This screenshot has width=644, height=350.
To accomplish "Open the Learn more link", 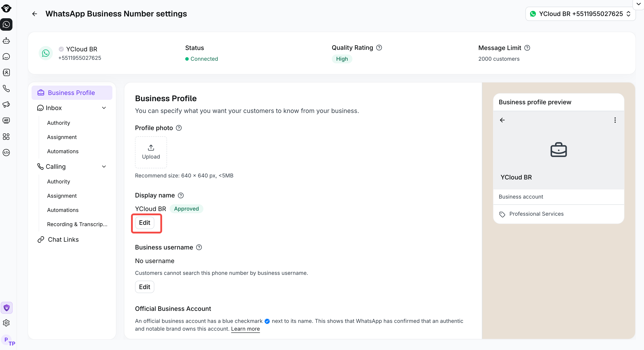I will coord(245,329).
